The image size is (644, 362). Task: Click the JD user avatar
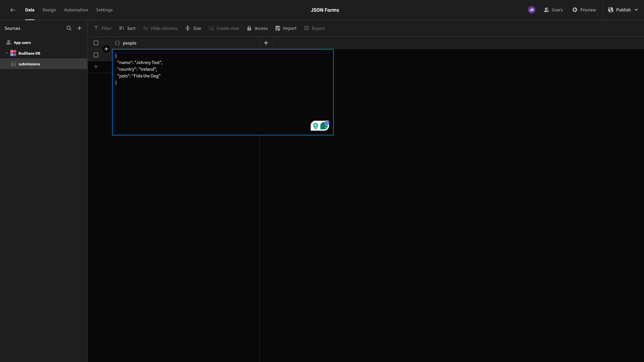tap(532, 10)
